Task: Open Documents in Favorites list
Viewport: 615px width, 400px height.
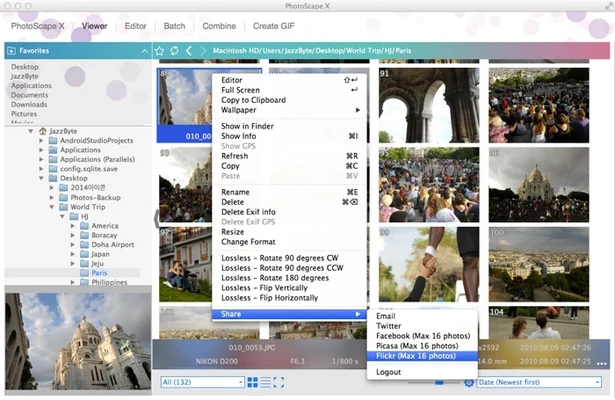Action: click(29, 95)
